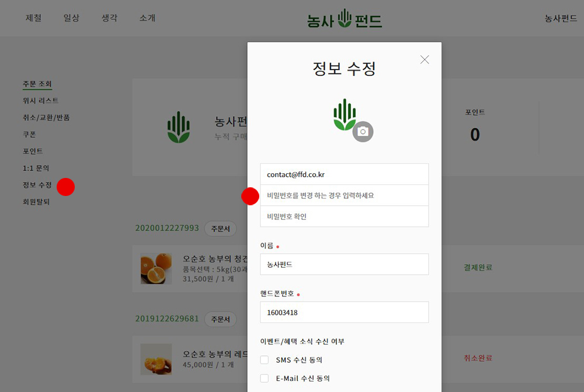584x392 pixels.
Task: Close the 정보 수정 dialog
Action: point(425,60)
